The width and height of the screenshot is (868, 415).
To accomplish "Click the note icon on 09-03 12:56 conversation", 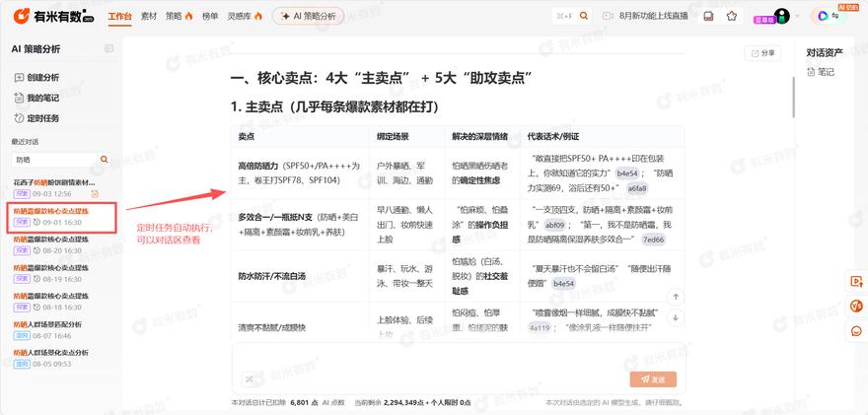I will coord(95,193).
